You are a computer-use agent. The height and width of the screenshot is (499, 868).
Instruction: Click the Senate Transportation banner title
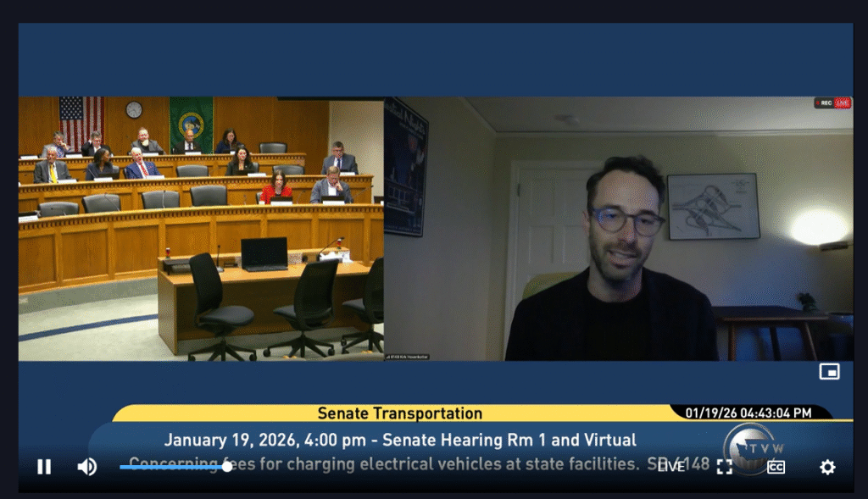coord(399,413)
